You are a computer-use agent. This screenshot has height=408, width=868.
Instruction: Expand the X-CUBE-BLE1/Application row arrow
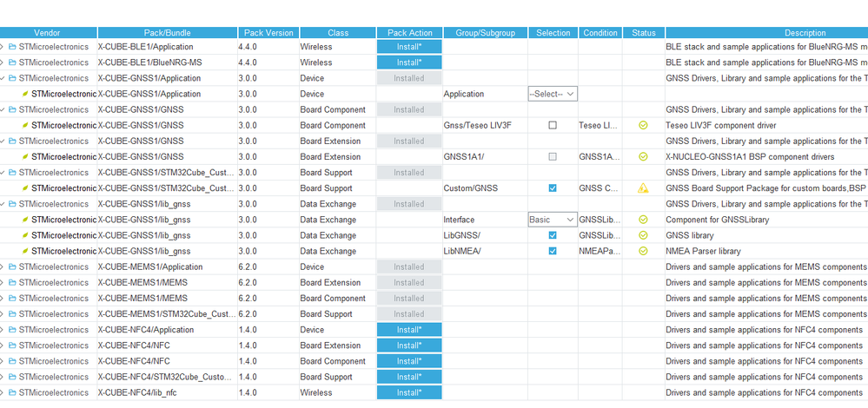click(x=3, y=47)
